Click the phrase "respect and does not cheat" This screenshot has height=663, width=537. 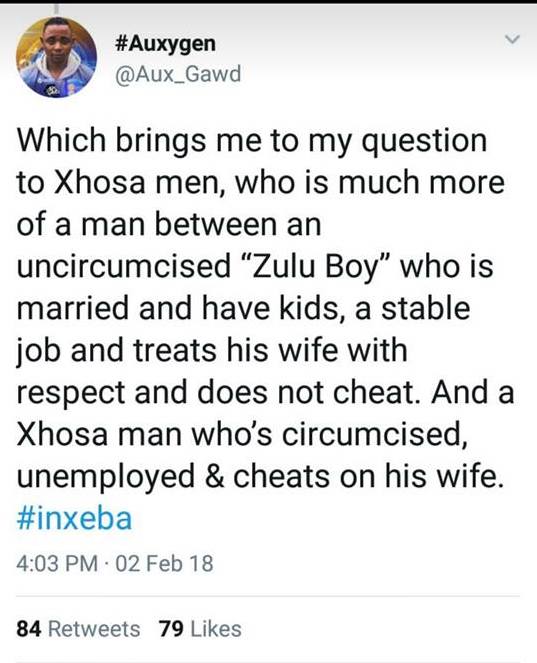point(219,394)
